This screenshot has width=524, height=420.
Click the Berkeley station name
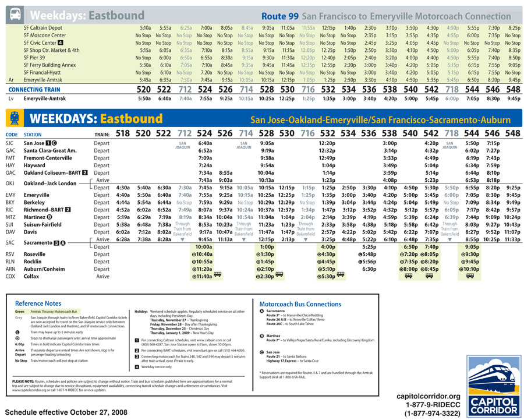[x=34, y=202]
